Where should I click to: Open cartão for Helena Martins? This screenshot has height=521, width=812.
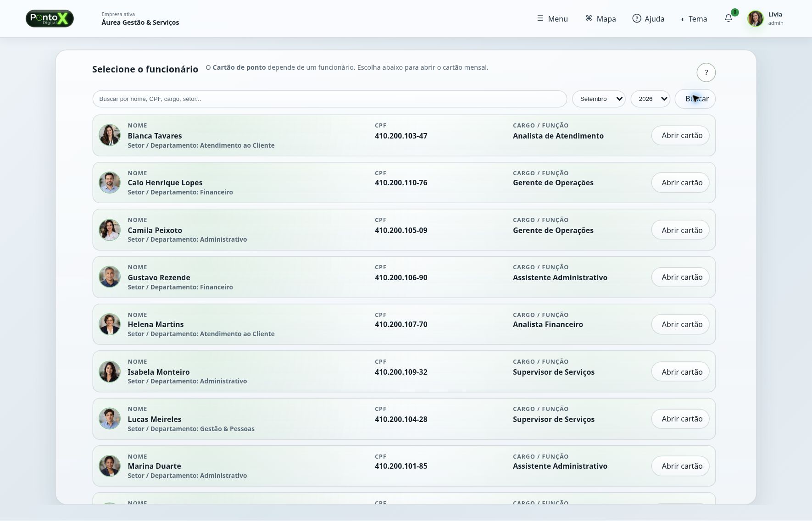point(680,324)
